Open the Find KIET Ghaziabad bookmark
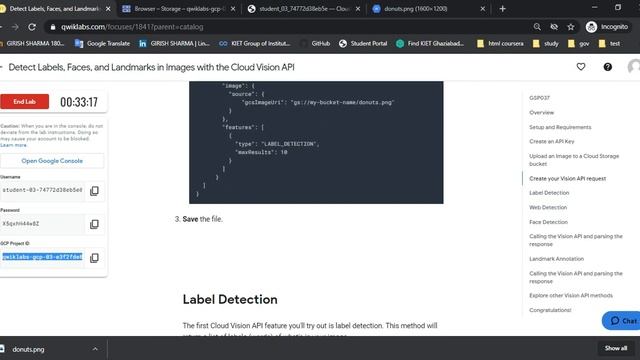 click(x=430, y=43)
